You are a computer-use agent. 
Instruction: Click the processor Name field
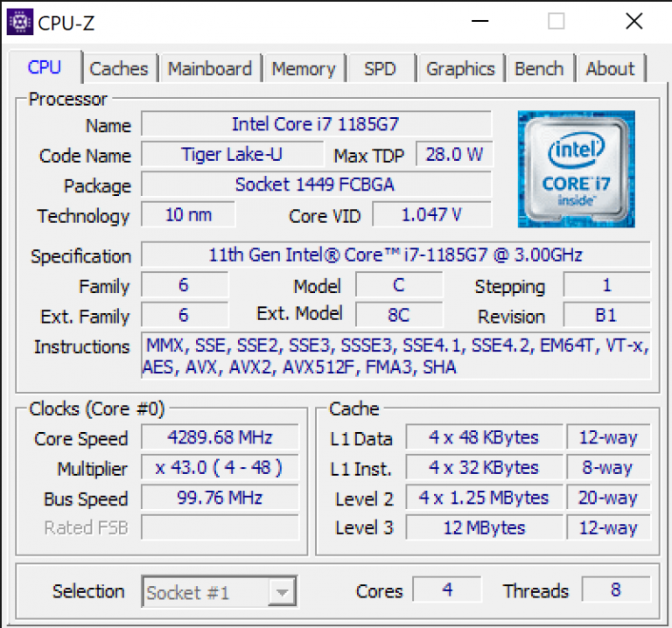click(316, 124)
